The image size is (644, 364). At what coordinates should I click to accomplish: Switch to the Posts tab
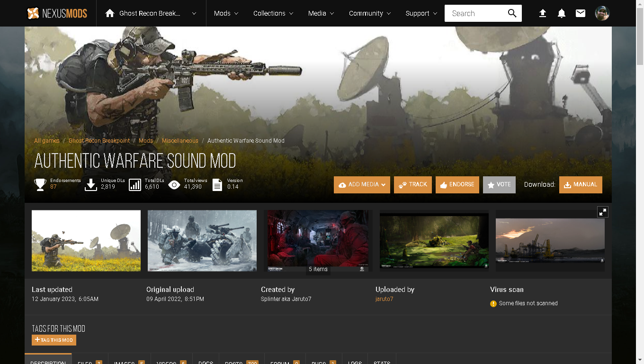pos(241,359)
